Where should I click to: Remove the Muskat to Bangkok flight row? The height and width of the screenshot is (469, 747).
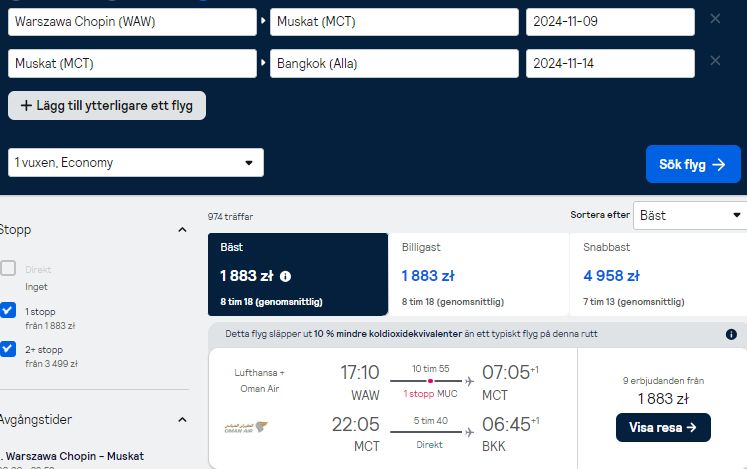tap(715, 61)
